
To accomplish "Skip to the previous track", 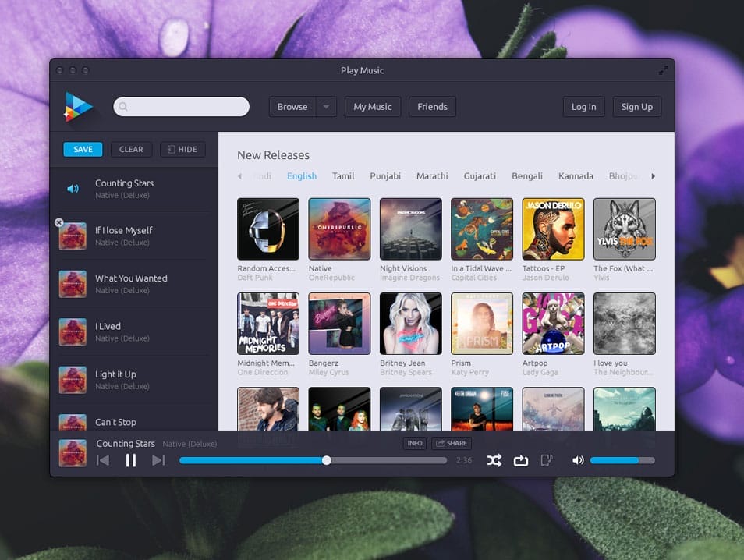I will 103,460.
